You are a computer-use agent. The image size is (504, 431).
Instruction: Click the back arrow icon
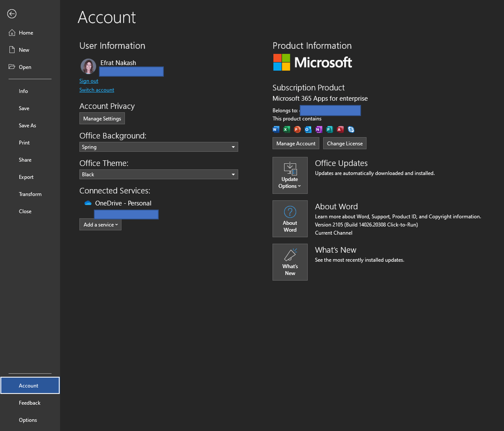point(12,14)
